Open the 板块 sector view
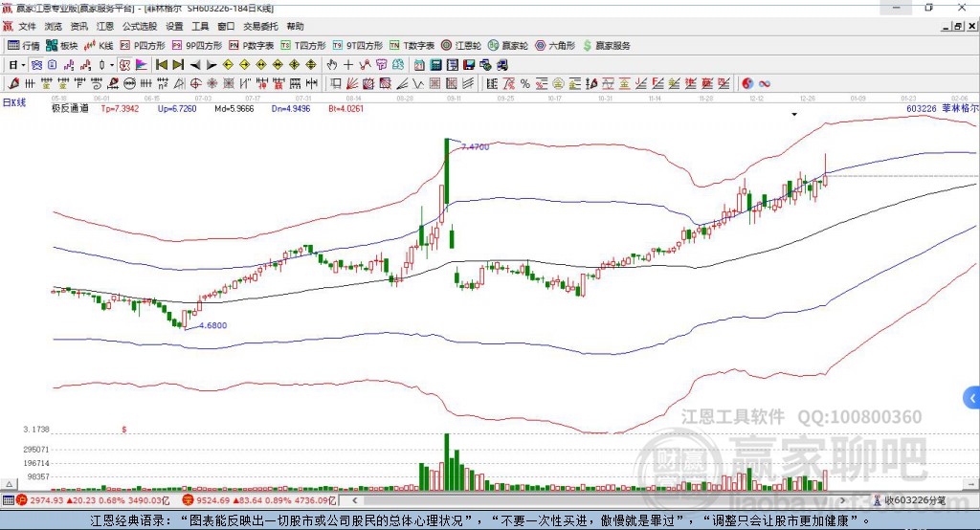The height and width of the screenshot is (530, 980). coord(61,46)
